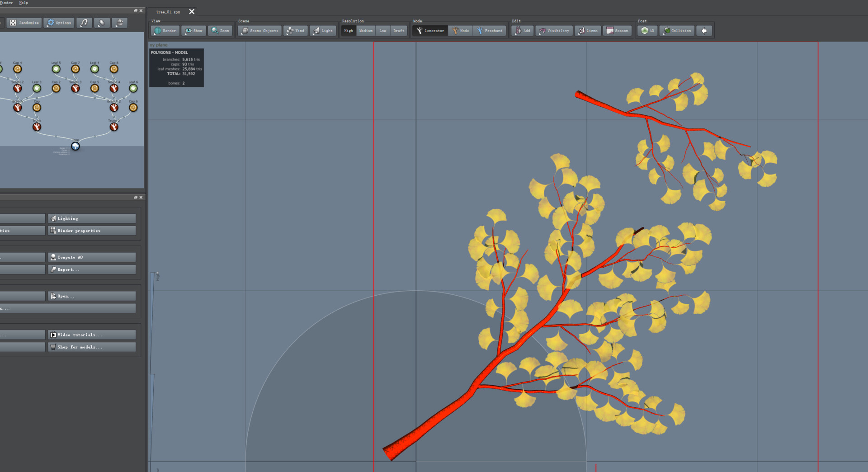The image size is (868, 472).
Task: Open the Window menu
Action: pyautogui.click(x=6, y=3)
